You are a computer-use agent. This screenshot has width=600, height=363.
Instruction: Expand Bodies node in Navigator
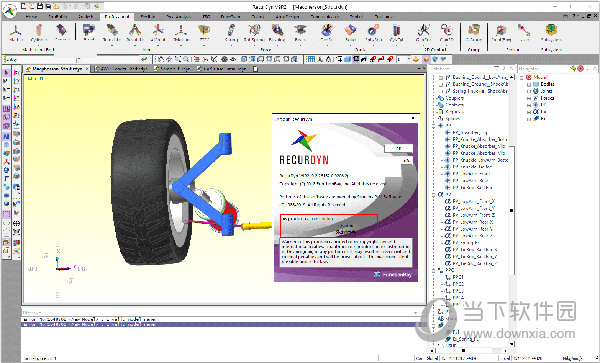(x=529, y=84)
